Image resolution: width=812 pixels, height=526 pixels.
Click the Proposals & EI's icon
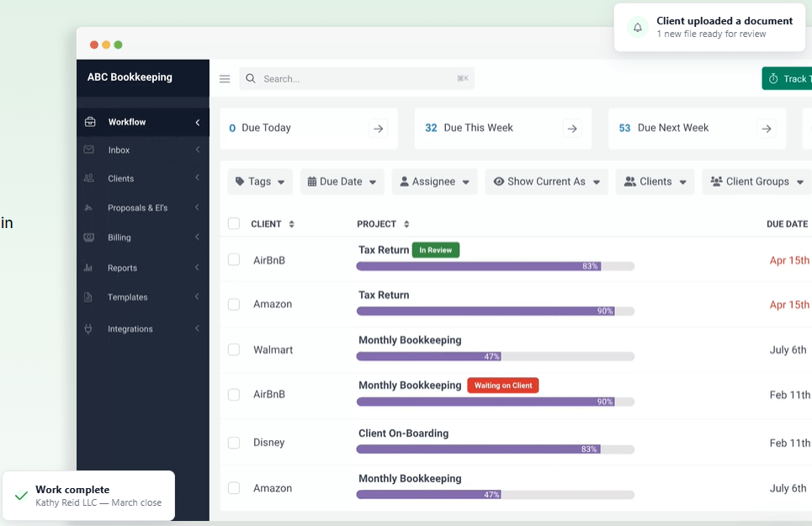pos(88,208)
